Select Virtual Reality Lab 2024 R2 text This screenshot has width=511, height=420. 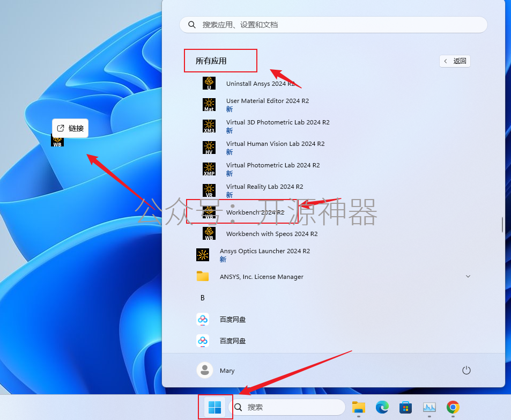pyautogui.click(x=265, y=187)
